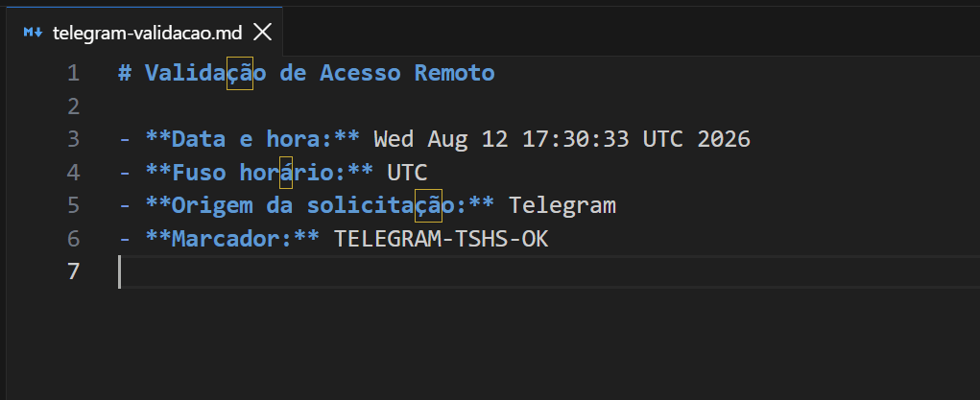Click line number 6 in the gutter
980x400 pixels.
tap(74, 239)
